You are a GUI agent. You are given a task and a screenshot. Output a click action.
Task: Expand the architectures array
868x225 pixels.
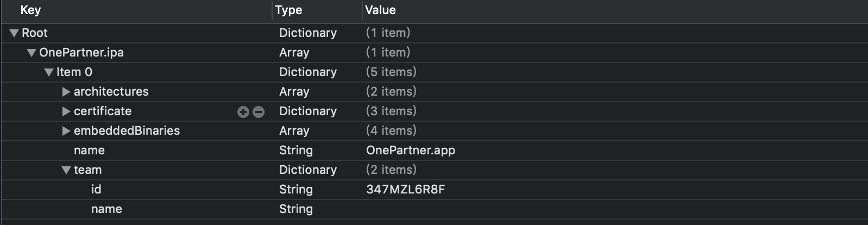coord(66,92)
